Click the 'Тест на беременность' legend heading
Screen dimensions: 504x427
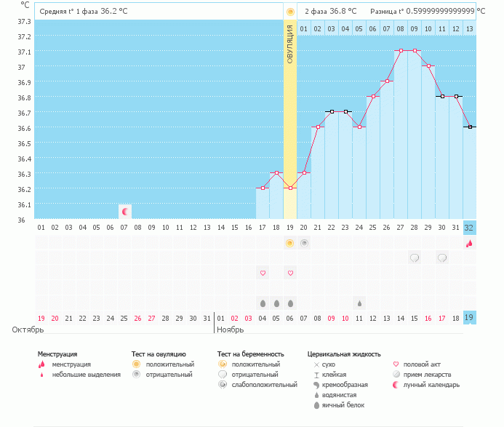(250, 354)
